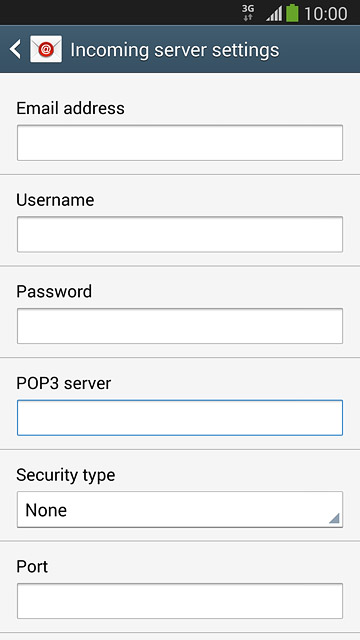Tap the signal strength bars icon

point(274,14)
